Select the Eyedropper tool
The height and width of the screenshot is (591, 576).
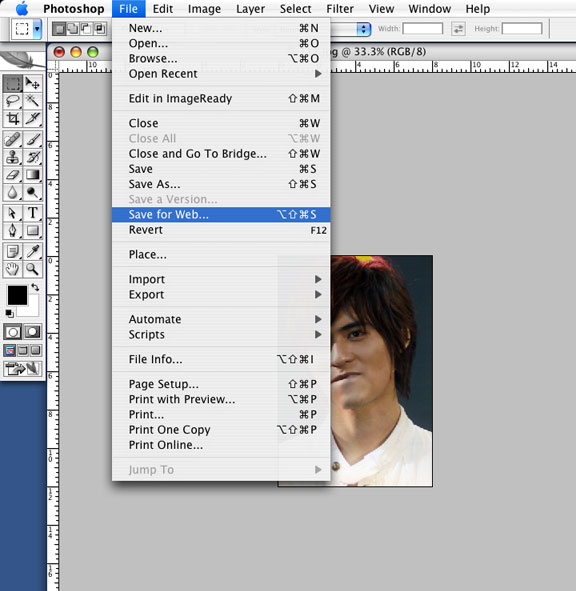click(x=33, y=251)
